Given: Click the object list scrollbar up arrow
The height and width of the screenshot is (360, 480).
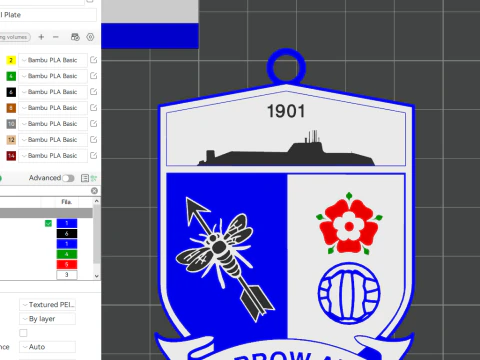Looking at the screenshot, I should coord(96,201).
